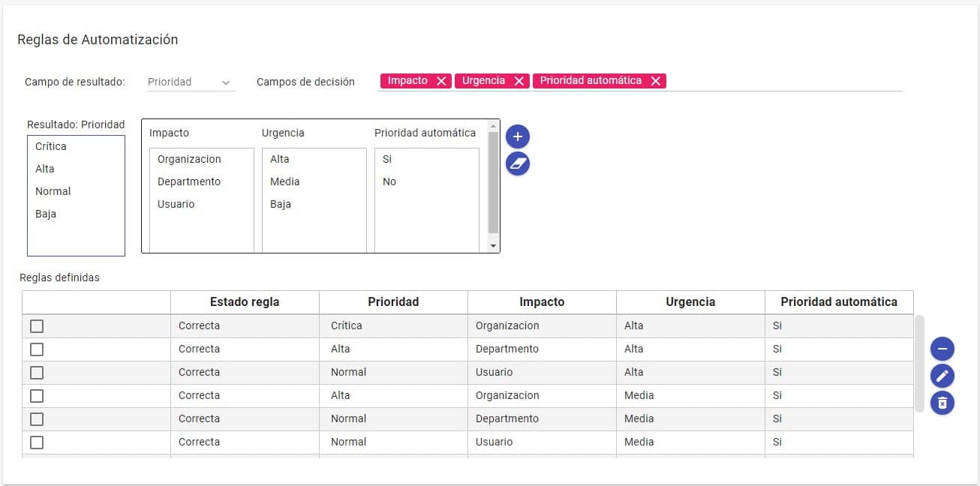Open the Campo de resultado dropdown
The image size is (980, 486).
(x=191, y=82)
